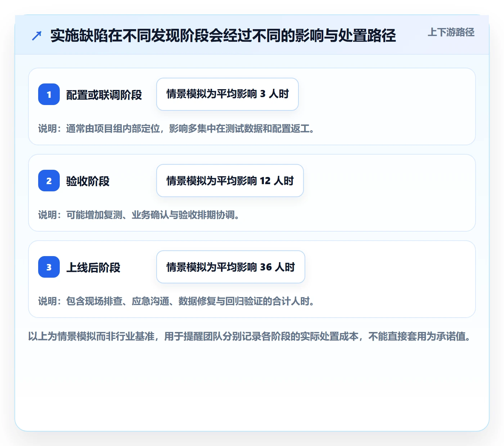This screenshot has width=504, height=446.
Task: Select the title 实施缺陷在不同发现阶段会经过不同的影响与处置路径
Action: coord(223,36)
